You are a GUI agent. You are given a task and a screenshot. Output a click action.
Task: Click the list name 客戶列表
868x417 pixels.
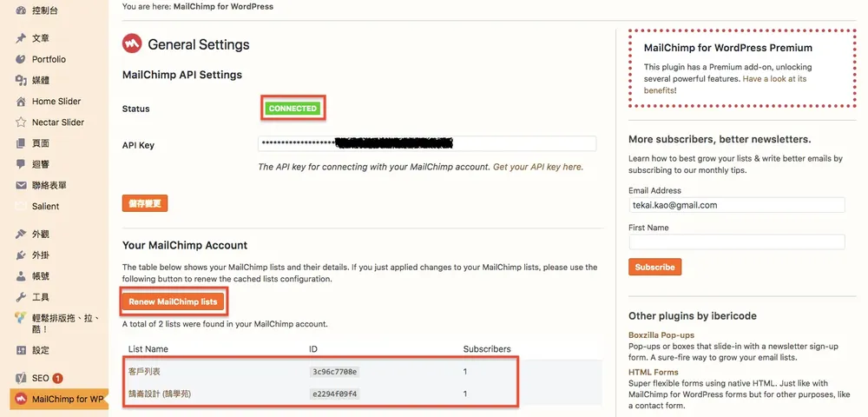[x=144, y=372]
